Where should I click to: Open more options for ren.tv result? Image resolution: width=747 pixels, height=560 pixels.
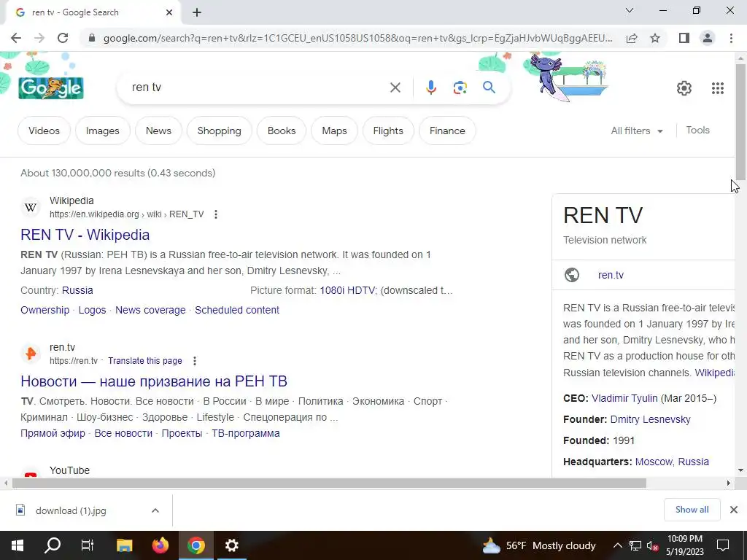(x=194, y=361)
